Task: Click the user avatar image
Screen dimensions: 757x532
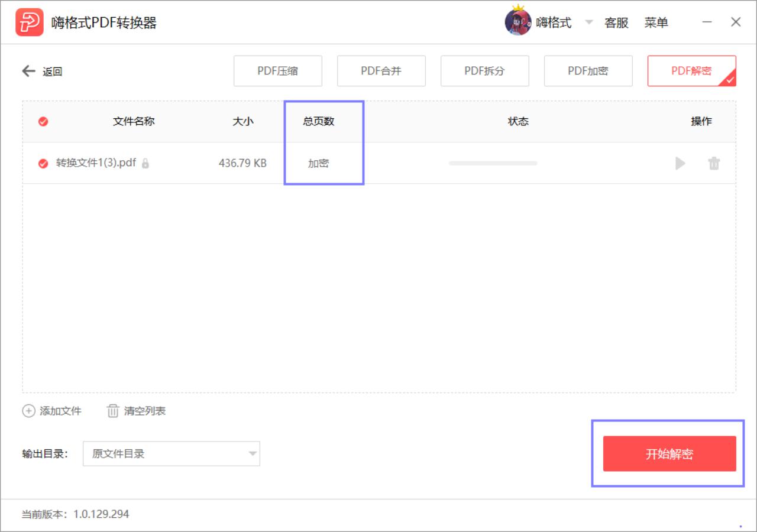Action: click(518, 22)
